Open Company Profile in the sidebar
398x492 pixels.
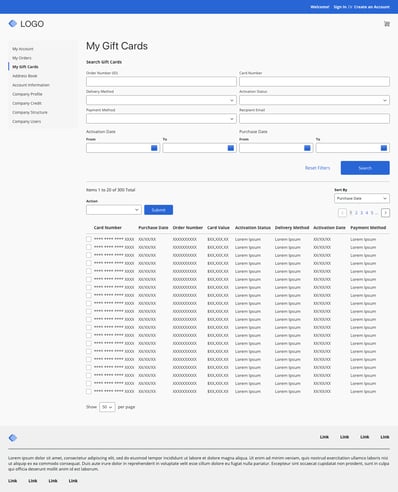point(27,94)
